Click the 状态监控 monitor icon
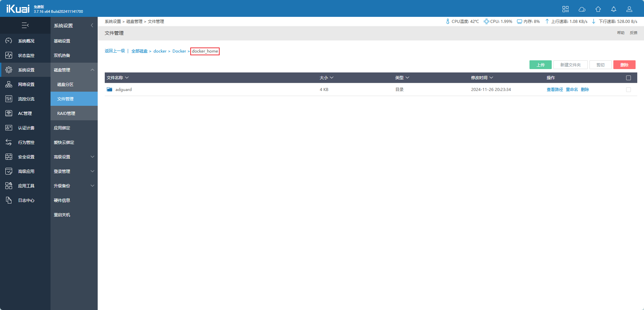The image size is (644, 310). coord(9,55)
